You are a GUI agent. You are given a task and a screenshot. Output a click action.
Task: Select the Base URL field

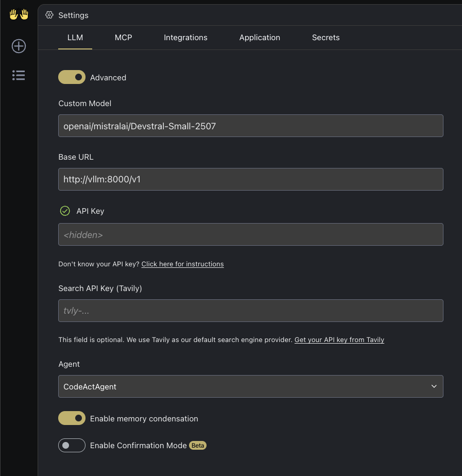[250, 179]
